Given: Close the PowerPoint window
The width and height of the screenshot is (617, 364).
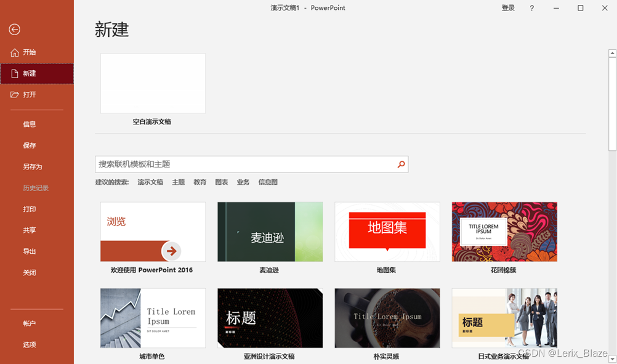Looking at the screenshot, I should (x=605, y=8).
